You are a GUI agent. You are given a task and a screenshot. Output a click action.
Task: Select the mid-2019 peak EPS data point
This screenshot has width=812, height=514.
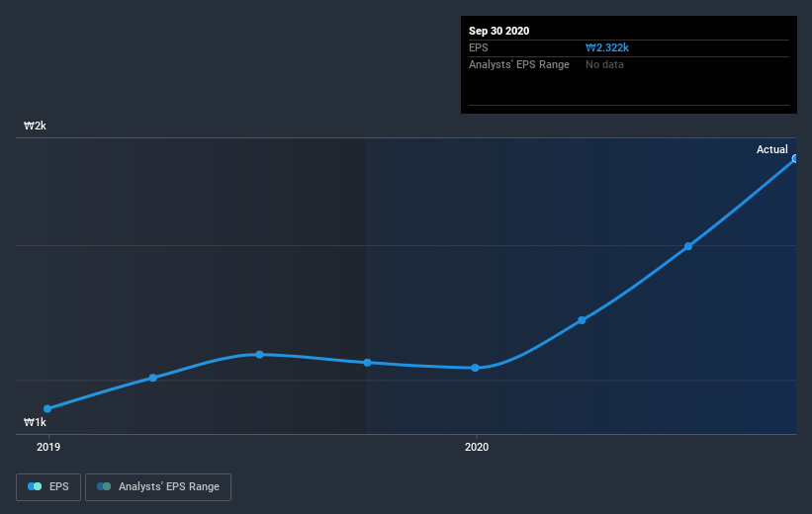coord(259,355)
